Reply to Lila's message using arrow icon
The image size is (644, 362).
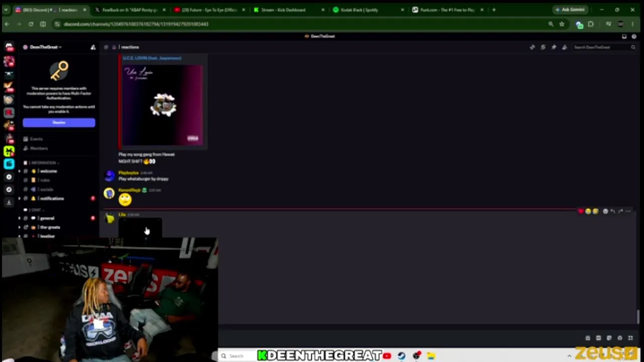click(613, 211)
